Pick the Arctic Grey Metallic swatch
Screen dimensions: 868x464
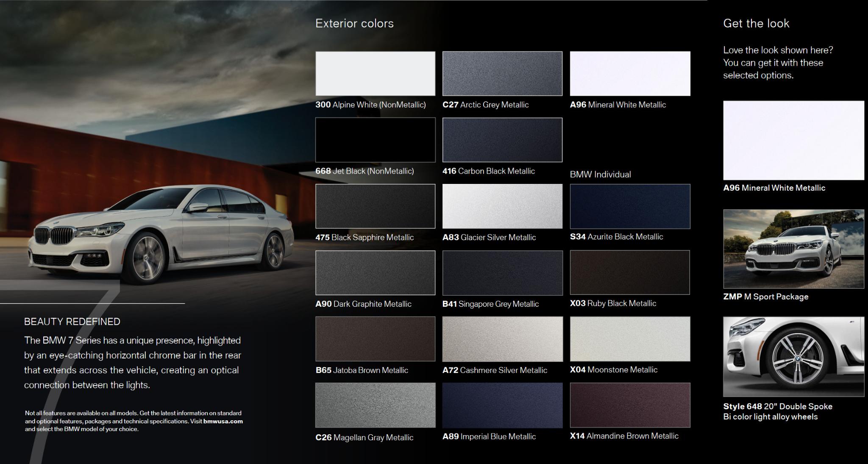pyautogui.click(x=502, y=74)
